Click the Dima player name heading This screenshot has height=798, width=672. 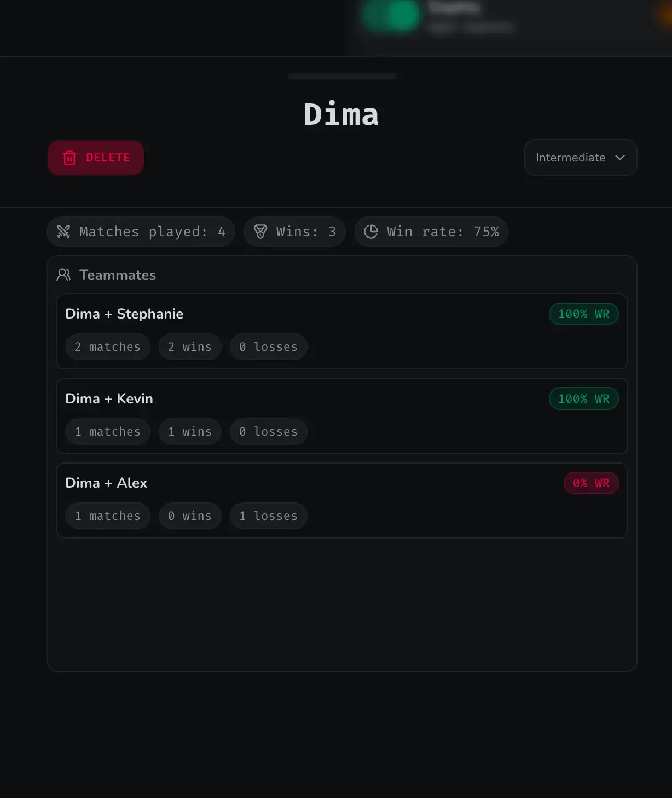pos(341,113)
